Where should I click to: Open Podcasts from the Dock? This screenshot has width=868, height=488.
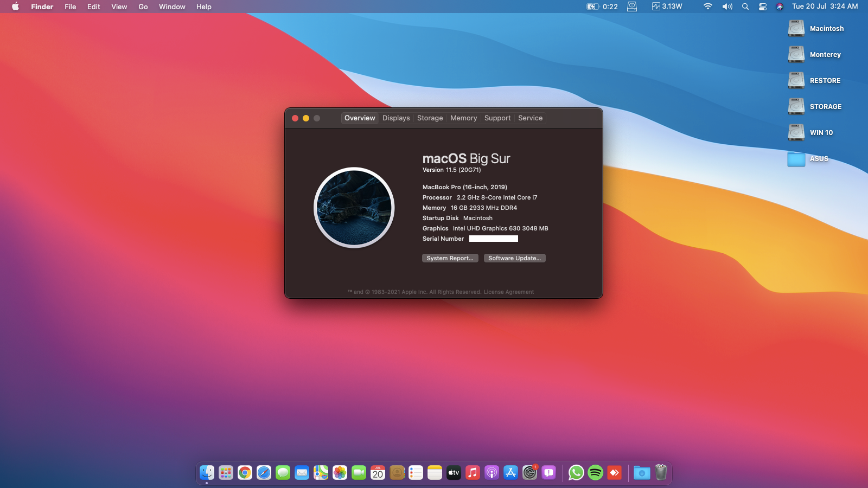click(x=492, y=473)
